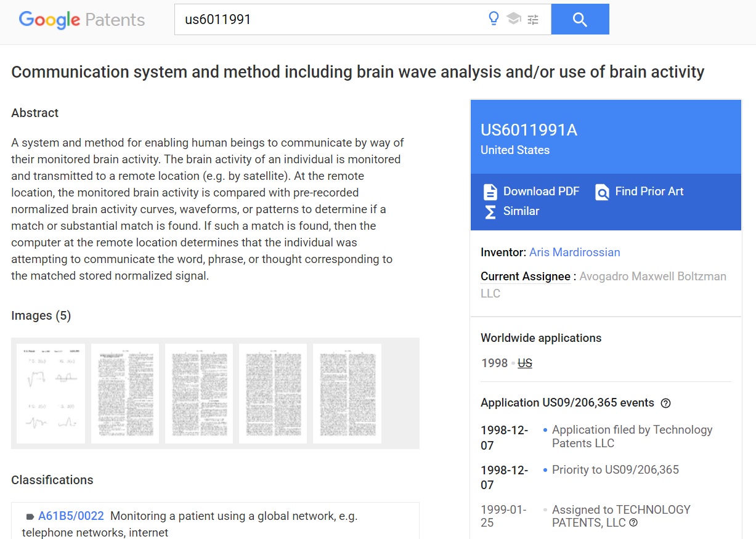The width and height of the screenshot is (756, 539).
Task: Click help icon beside Application events
Action: click(x=665, y=403)
